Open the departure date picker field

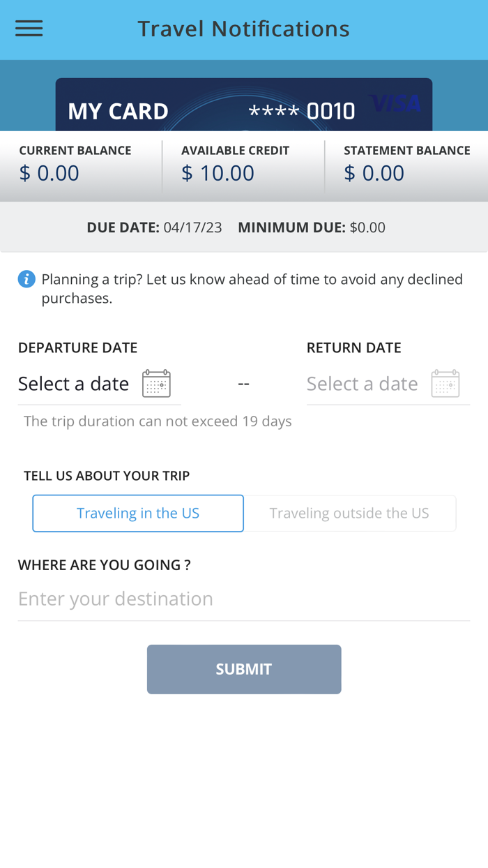point(74,384)
